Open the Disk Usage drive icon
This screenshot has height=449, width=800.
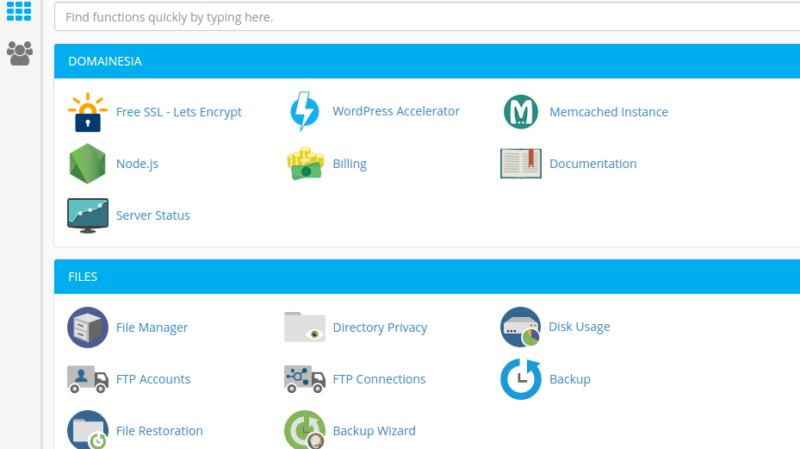pos(520,327)
